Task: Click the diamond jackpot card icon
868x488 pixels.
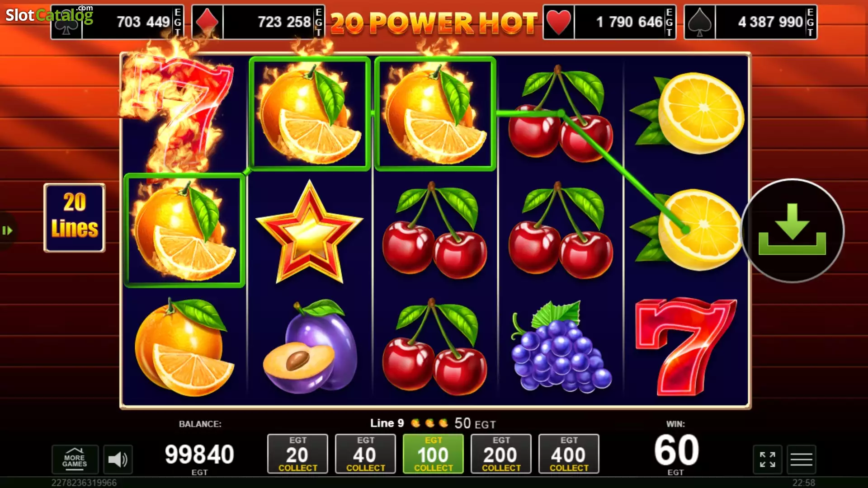Action: pos(208,22)
